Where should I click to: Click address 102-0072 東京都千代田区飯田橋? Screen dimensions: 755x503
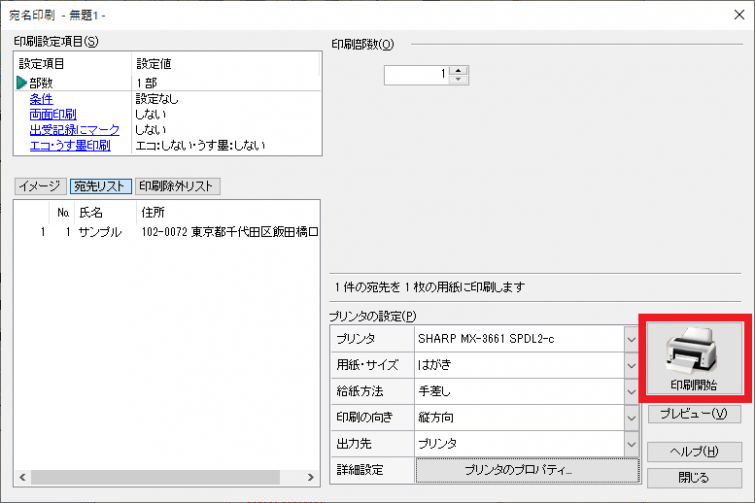tap(230, 232)
